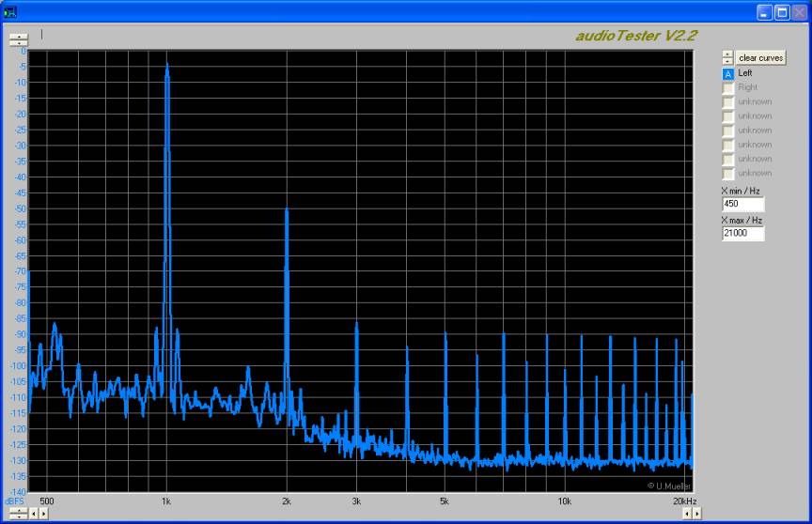Enable the Right channel curve checkbox
The height and width of the screenshot is (524, 812).
[x=727, y=87]
